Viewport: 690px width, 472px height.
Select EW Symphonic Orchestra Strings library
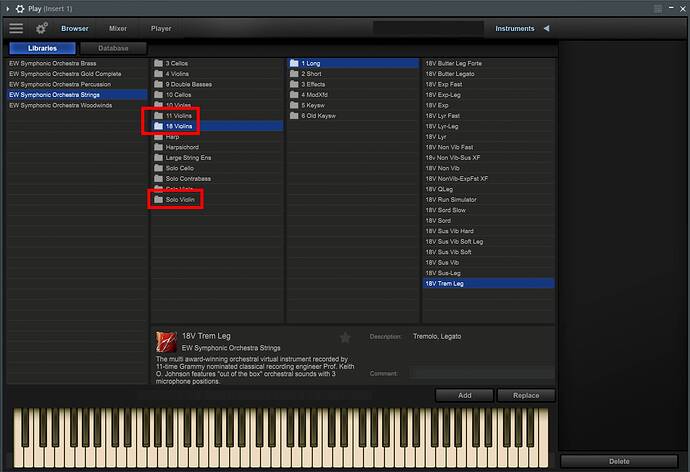coord(77,95)
